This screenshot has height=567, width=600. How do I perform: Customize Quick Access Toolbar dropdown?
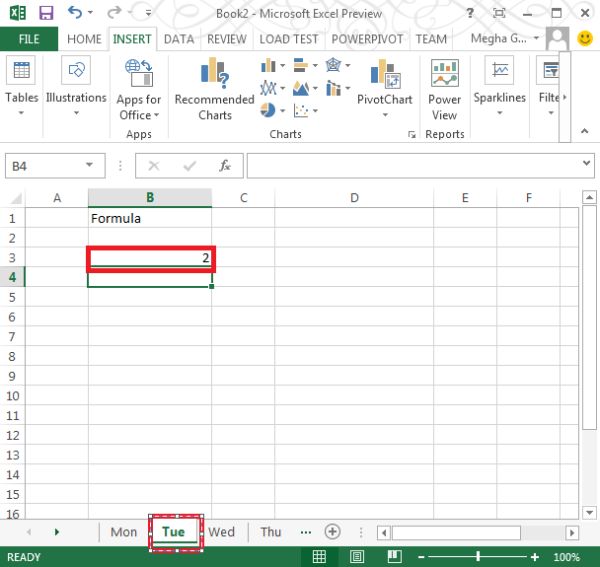coord(148,13)
